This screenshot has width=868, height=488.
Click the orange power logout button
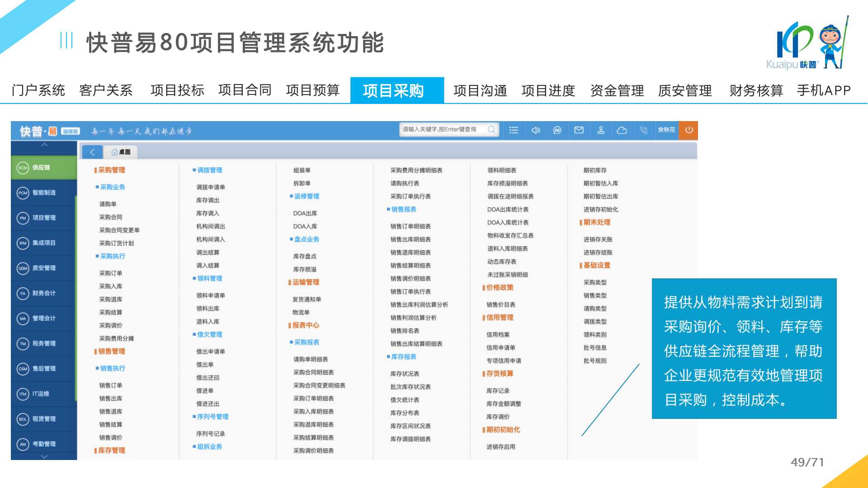tap(689, 130)
